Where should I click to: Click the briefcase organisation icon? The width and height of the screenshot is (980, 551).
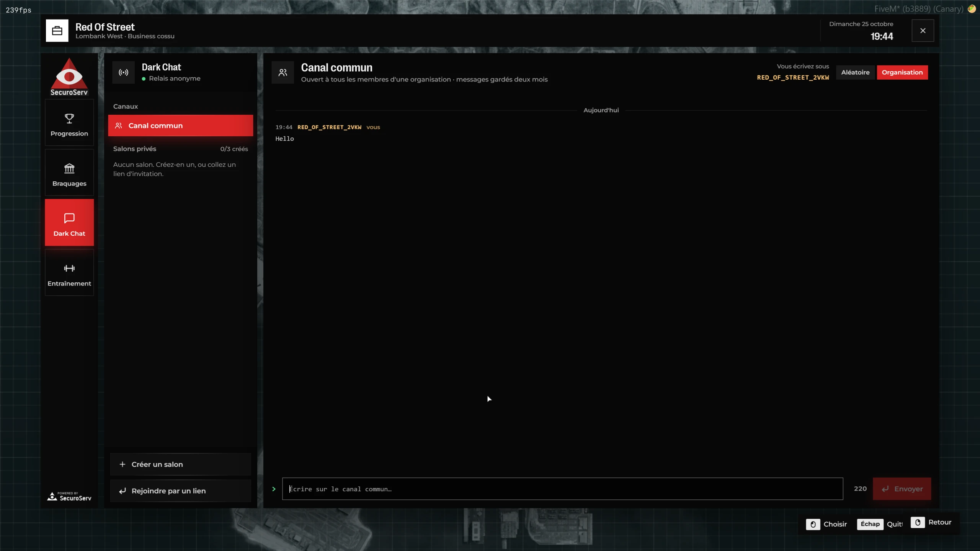pyautogui.click(x=57, y=31)
